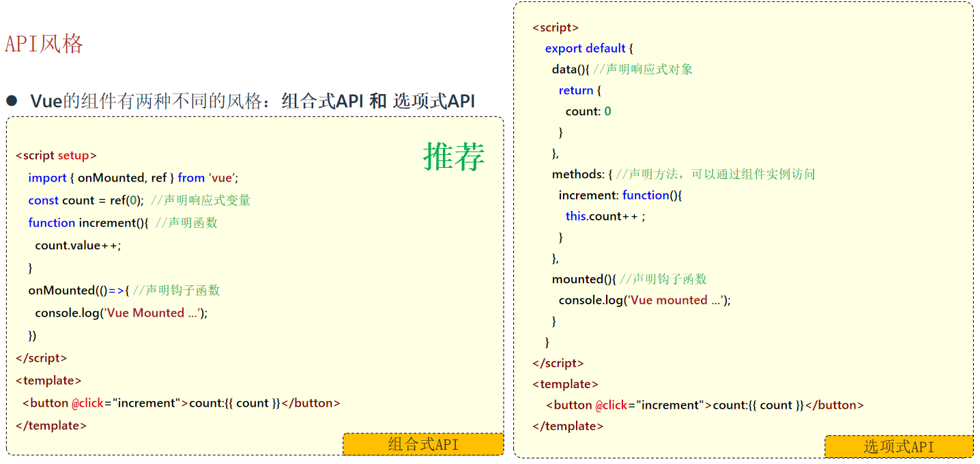Select the line "count.value++;"
Screen dimensions: 980x464
78,246
